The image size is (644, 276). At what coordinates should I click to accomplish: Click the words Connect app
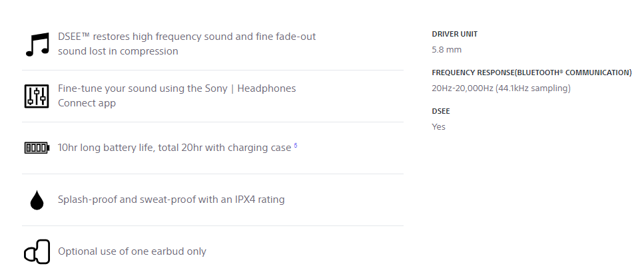[87, 103]
